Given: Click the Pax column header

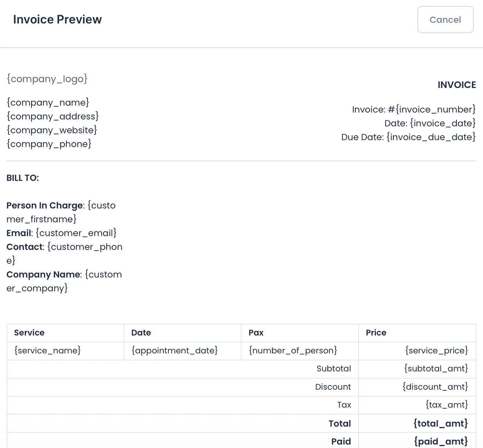Looking at the screenshot, I should click(256, 333).
